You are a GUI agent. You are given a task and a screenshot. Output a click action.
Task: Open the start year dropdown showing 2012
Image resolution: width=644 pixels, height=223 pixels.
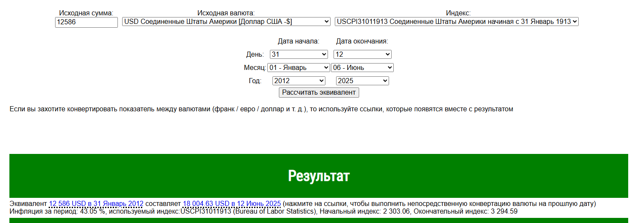point(299,81)
